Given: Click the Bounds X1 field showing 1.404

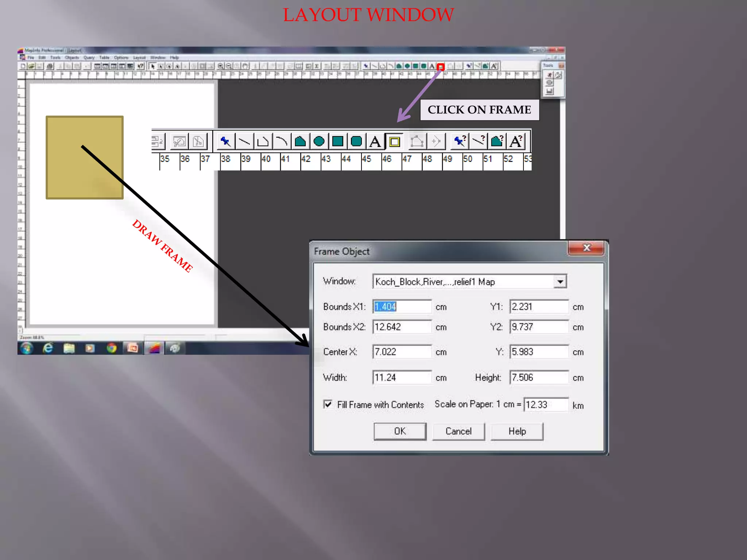Looking at the screenshot, I should (402, 307).
